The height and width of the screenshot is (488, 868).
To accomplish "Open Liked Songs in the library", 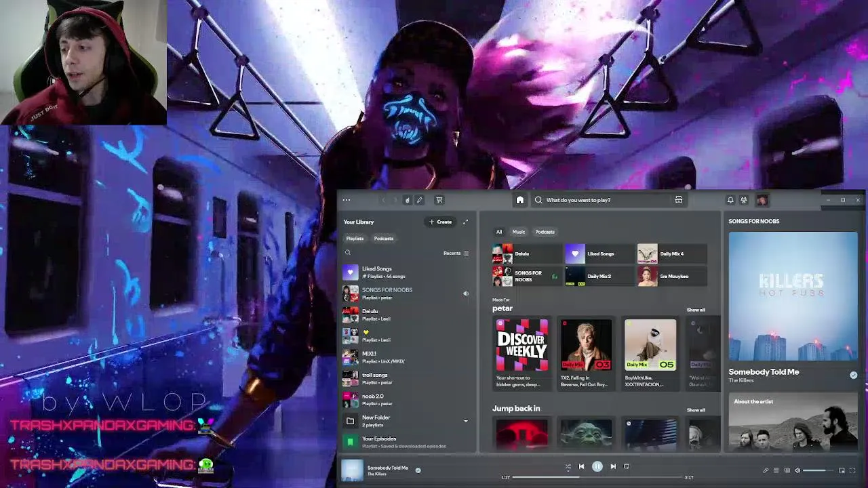I will [x=406, y=272].
